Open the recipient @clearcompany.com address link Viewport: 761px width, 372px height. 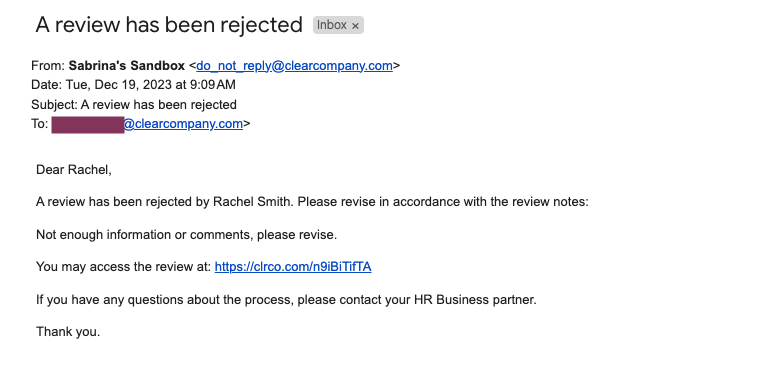pos(183,124)
